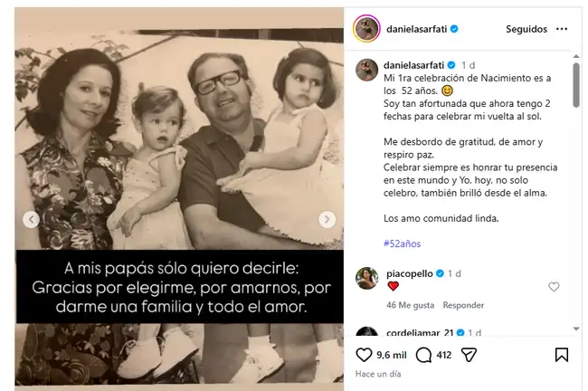This screenshot has height=391, width=588.
Task: Open the cordeliamar_21 commenter profile
Action: (x=420, y=332)
